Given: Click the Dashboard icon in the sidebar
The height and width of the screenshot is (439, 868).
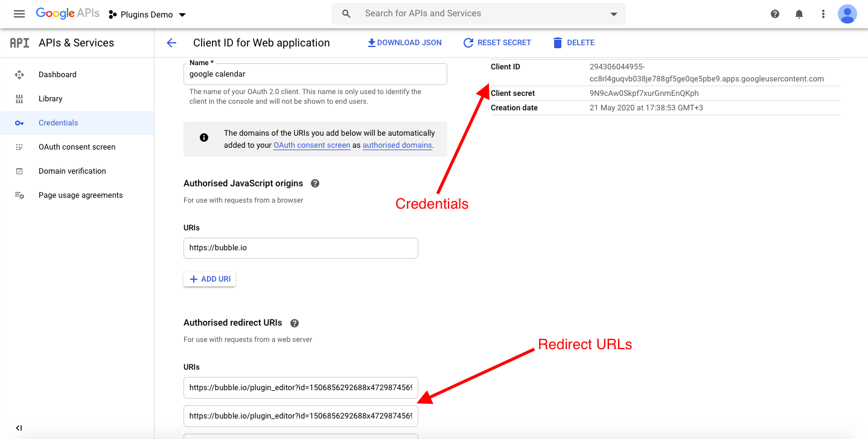Looking at the screenshot, I should (x=19, y=75).
